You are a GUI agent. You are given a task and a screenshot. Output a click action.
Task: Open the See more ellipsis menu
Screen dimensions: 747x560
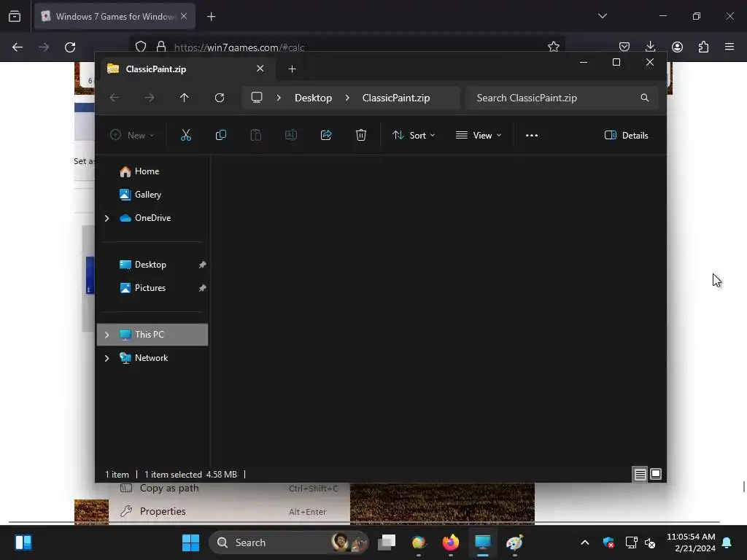pyautogui.click(x=532, y=135)
